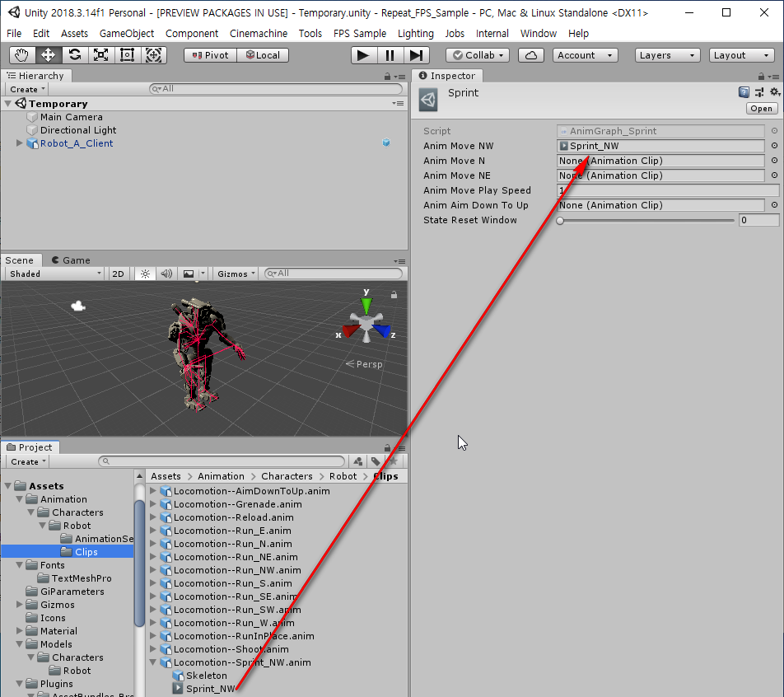Expand Robot_A_Client in Hierarchy
Screen dimensions: 784x697
point(20,143)
